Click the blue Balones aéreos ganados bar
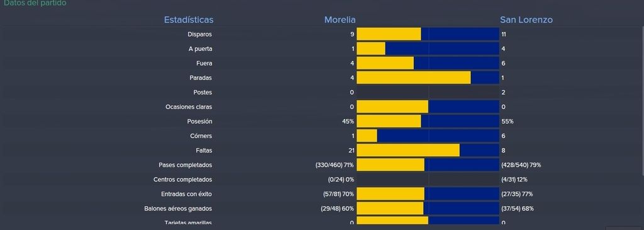Image resolution: width=644 pixels, height=230 pixels. [x=461, y=209]
